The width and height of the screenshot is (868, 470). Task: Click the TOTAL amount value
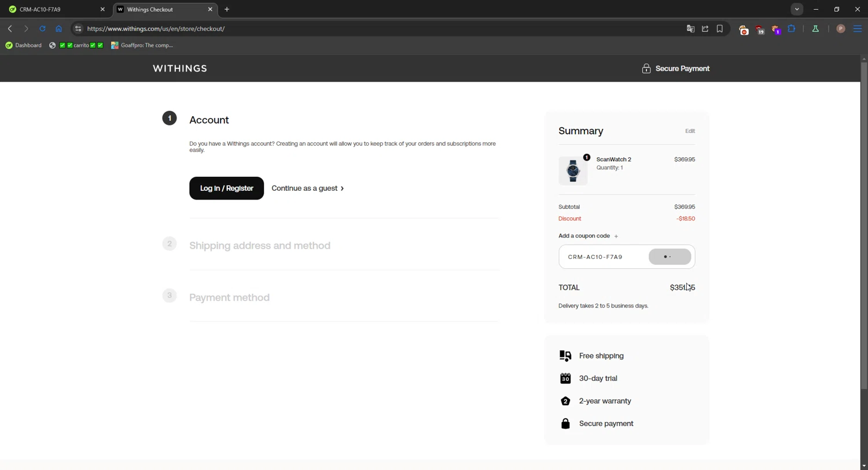(x=682, y=288)
